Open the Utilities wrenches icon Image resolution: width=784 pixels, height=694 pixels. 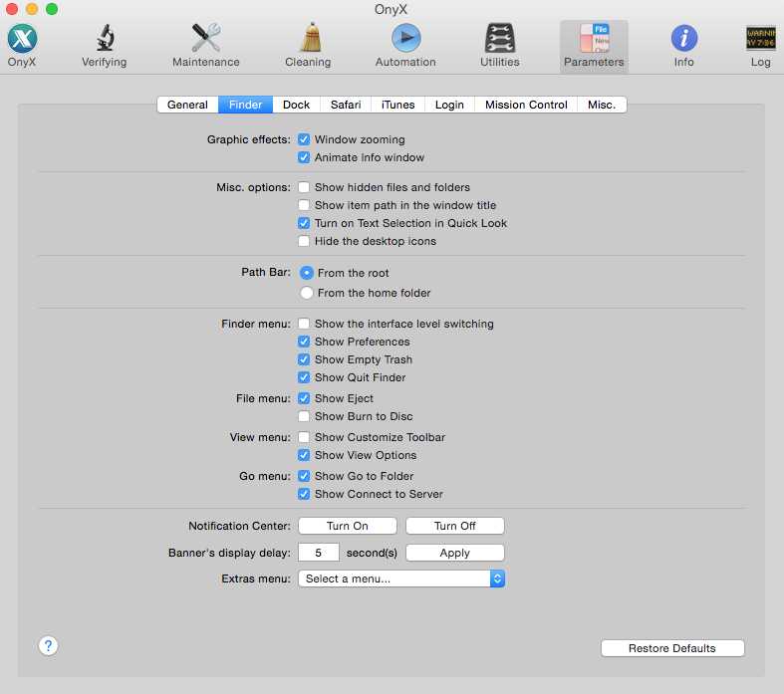coord(499,39)
